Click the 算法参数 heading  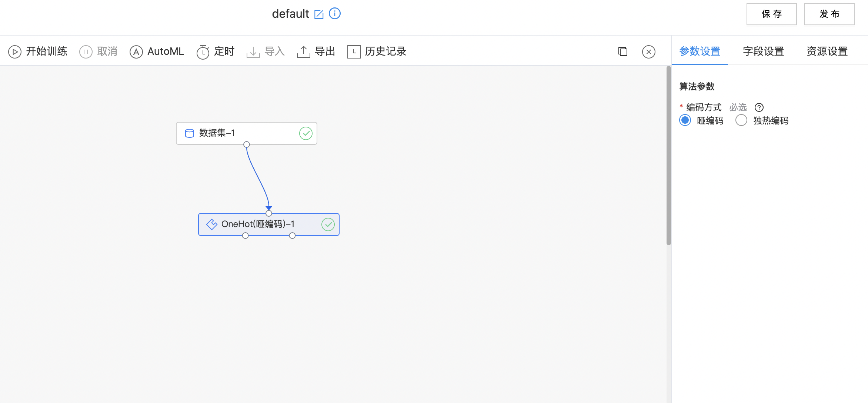pos(697,87)
